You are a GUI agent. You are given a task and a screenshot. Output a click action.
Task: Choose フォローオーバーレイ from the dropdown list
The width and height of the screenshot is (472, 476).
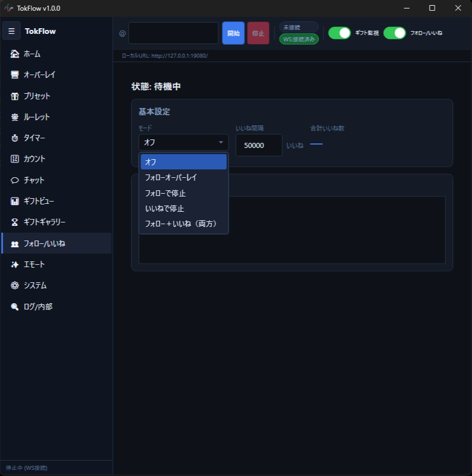171,177
